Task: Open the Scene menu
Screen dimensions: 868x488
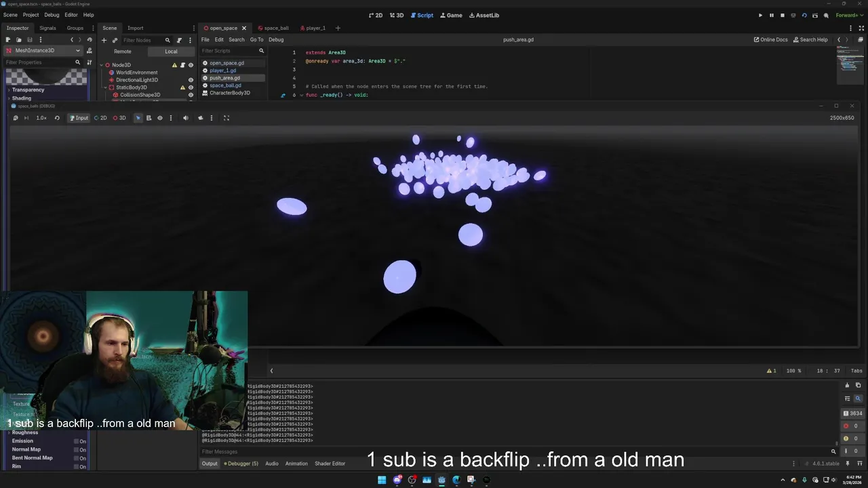Action: (10, 15)
